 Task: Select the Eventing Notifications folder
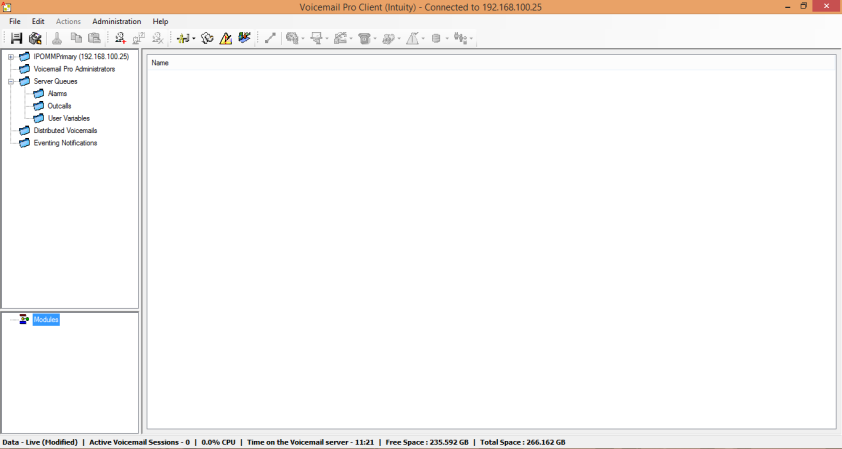point(66,143)
